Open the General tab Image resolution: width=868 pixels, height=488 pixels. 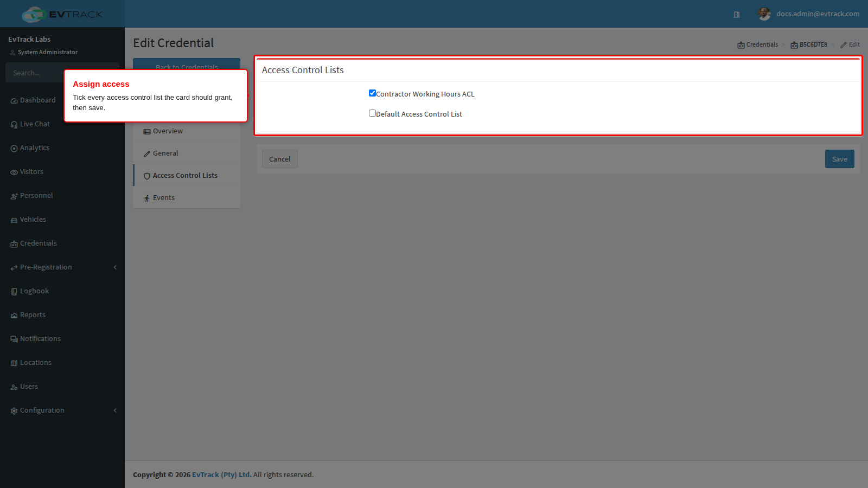pyautogui.click(x=187, y=153)
